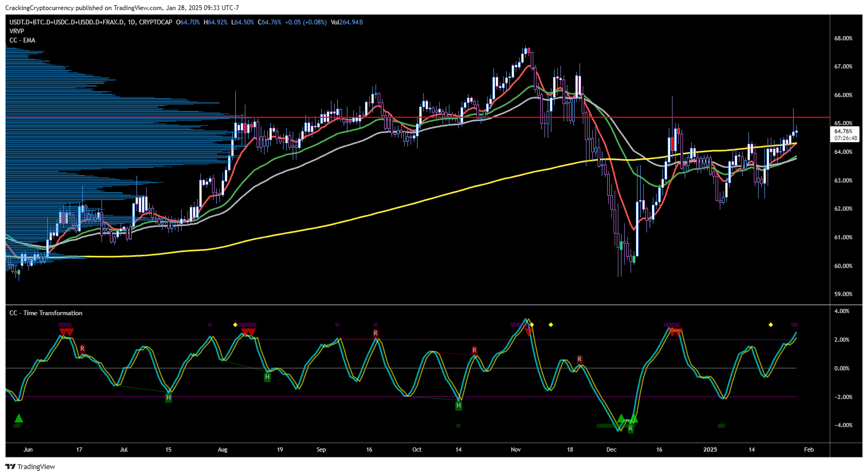Viewport: 868px width, 476px height.
Task: Click the bar countdown 07:26:48
Action: (845, 138)
